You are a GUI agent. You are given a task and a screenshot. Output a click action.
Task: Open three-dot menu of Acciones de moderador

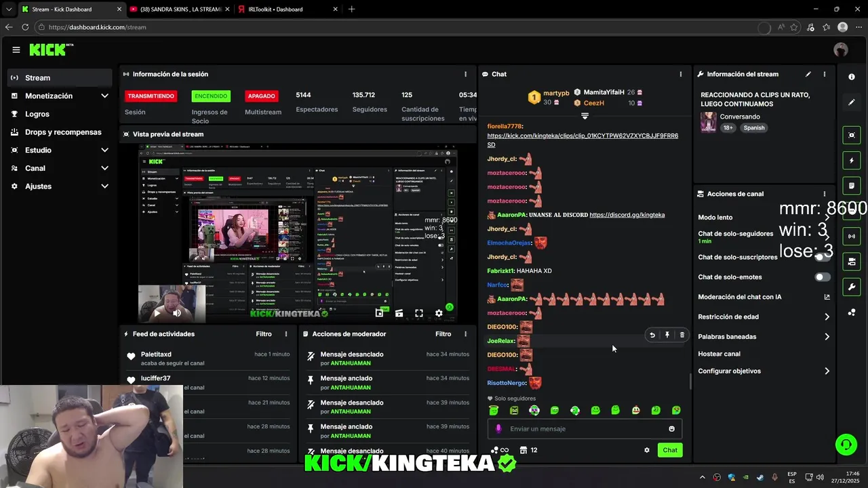click(465, 334)
